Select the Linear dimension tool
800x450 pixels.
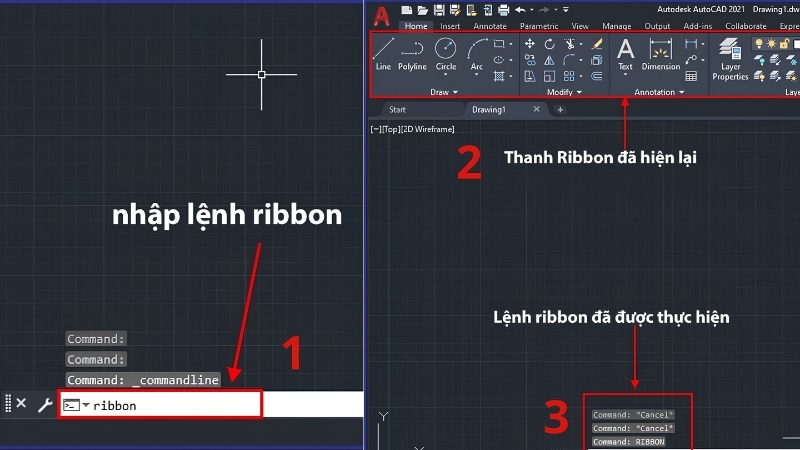pos(691,44)
